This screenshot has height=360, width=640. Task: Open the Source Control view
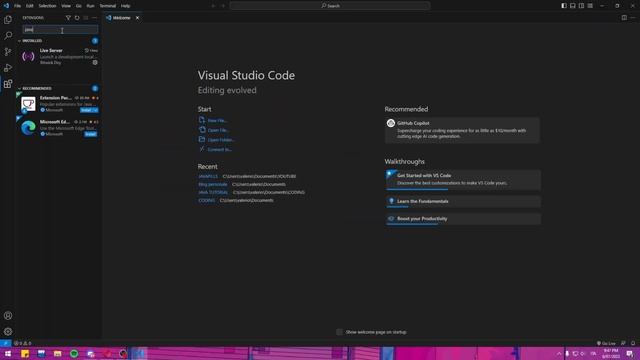(8, 52)
